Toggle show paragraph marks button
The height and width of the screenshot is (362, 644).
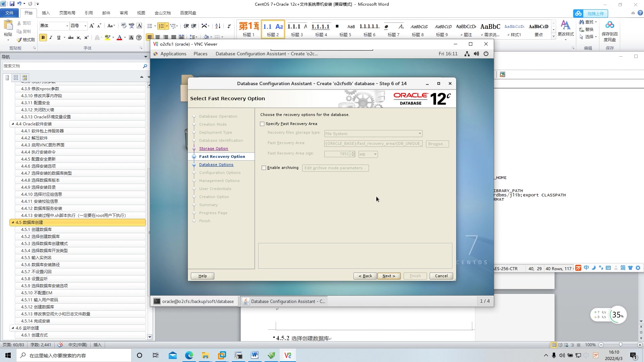coord(229,26)
